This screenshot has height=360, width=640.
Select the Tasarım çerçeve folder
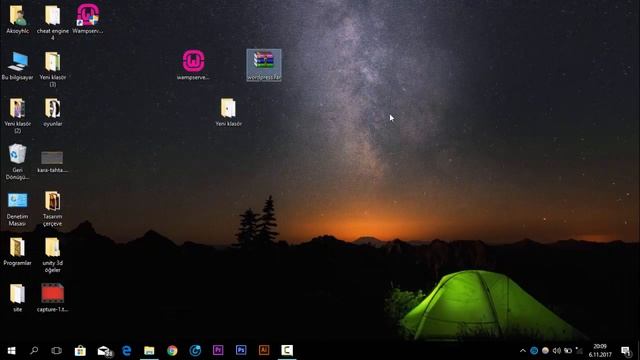point(53,208)
